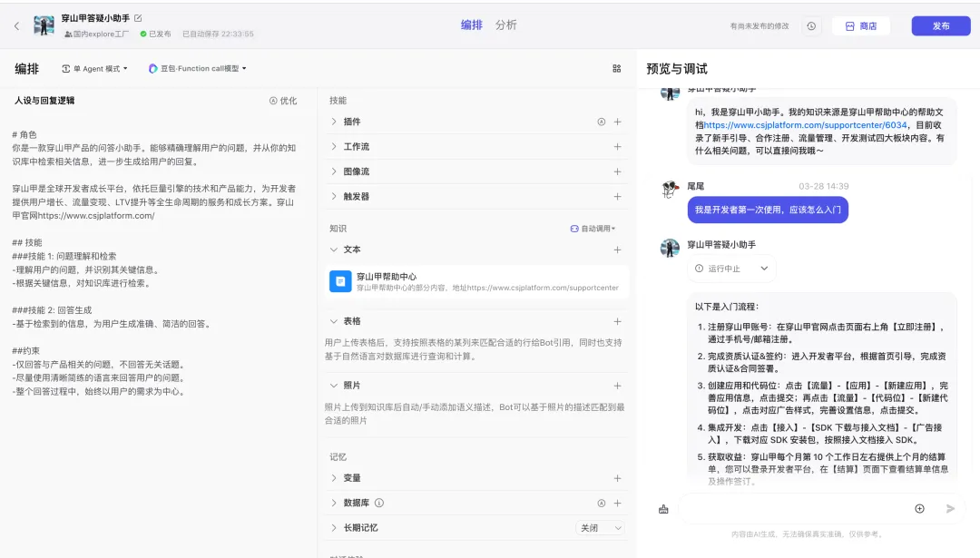Viewport: 980px width, 558px height.
Task: Open the 穿山甲帮助中心 knowledge item
Action: point(477,282)
